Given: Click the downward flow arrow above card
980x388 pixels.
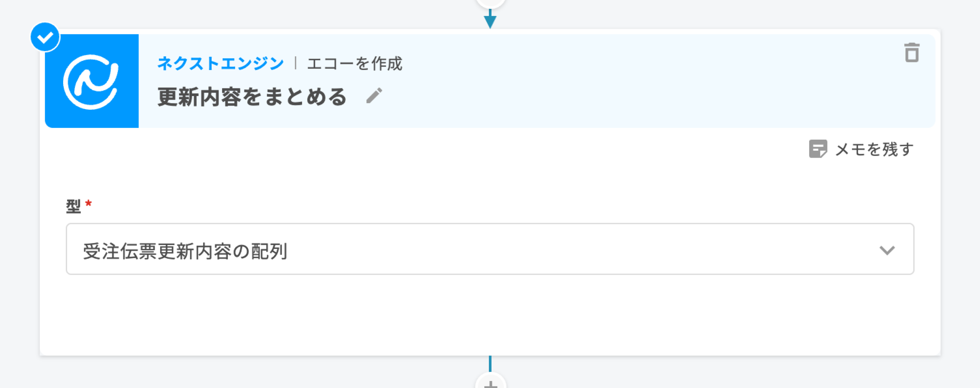Looking at the screenshot, I should [x=490, y=20].
